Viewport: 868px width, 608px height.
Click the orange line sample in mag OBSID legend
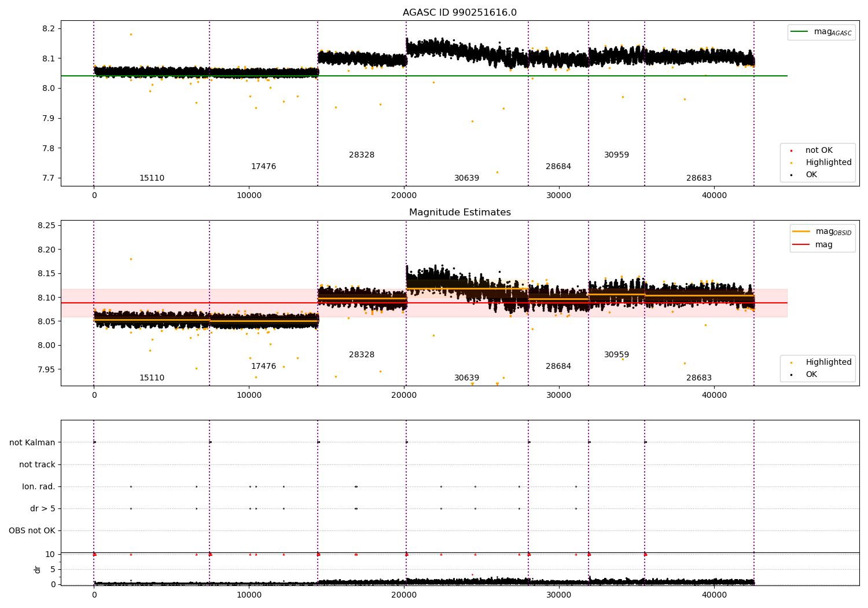[x=801, y=232]
